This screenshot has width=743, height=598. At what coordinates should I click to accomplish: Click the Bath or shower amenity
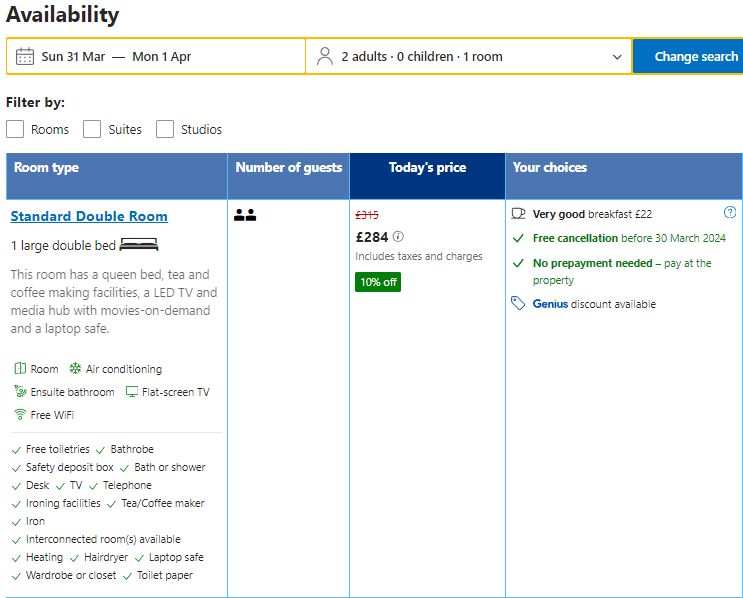click(x=170, y=467)
